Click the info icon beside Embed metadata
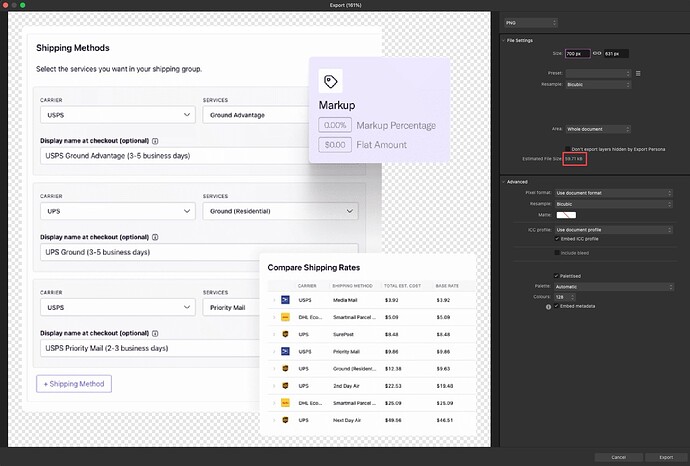 tap(548, 307)
